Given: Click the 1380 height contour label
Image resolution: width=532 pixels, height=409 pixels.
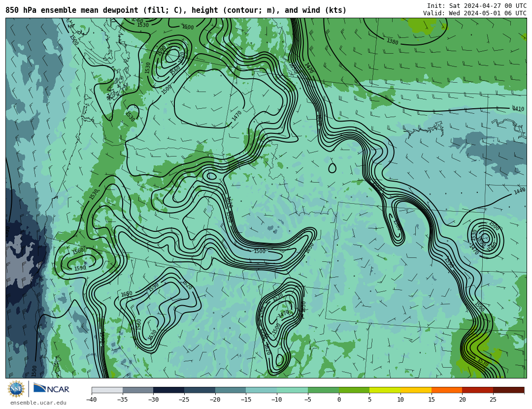Looking at the screenshot, I should 392,41.
